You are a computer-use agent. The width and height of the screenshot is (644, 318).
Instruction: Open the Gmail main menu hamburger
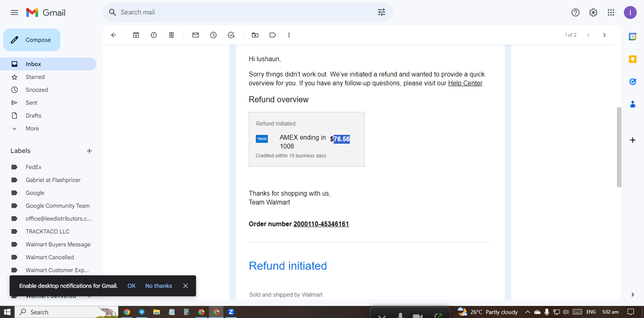point(14,12)
